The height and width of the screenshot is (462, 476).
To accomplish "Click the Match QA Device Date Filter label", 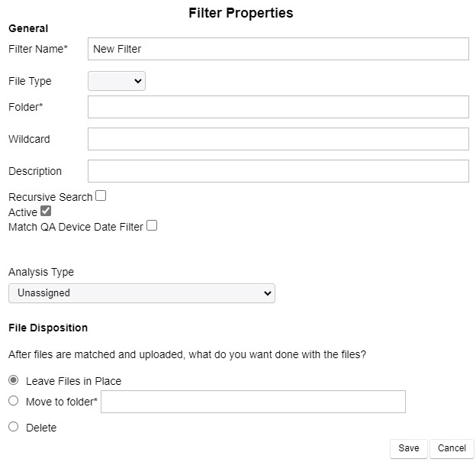I will [76, 227].
